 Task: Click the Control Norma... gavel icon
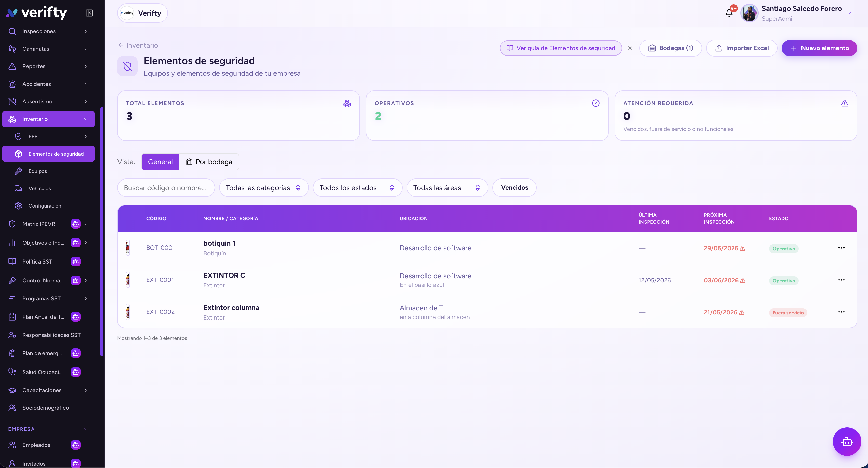click(x=12, y=280)
